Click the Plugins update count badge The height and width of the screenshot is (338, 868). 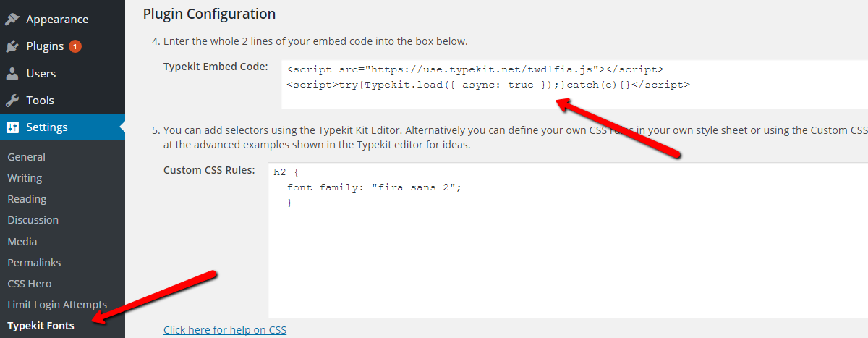(x=75, y=46)
